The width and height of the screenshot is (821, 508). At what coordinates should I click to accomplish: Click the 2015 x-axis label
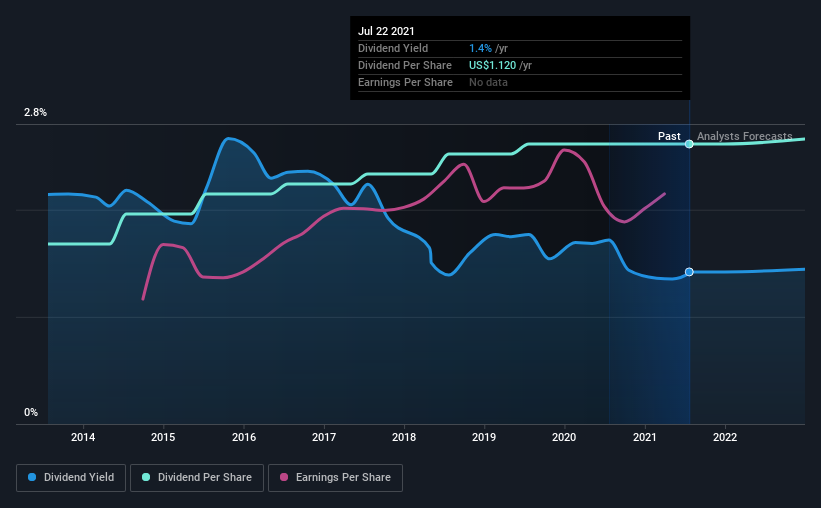click(x=163, y=437)
